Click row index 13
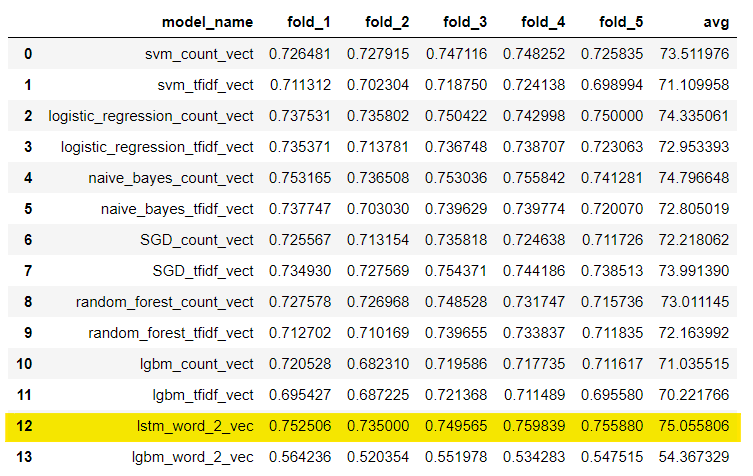 pos(24,457)
